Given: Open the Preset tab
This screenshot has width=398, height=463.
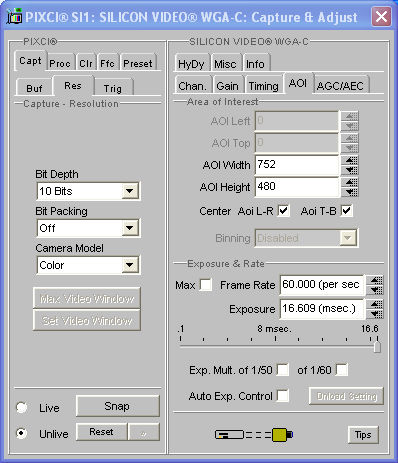Looking at the screenshot, I should (138, 63).
